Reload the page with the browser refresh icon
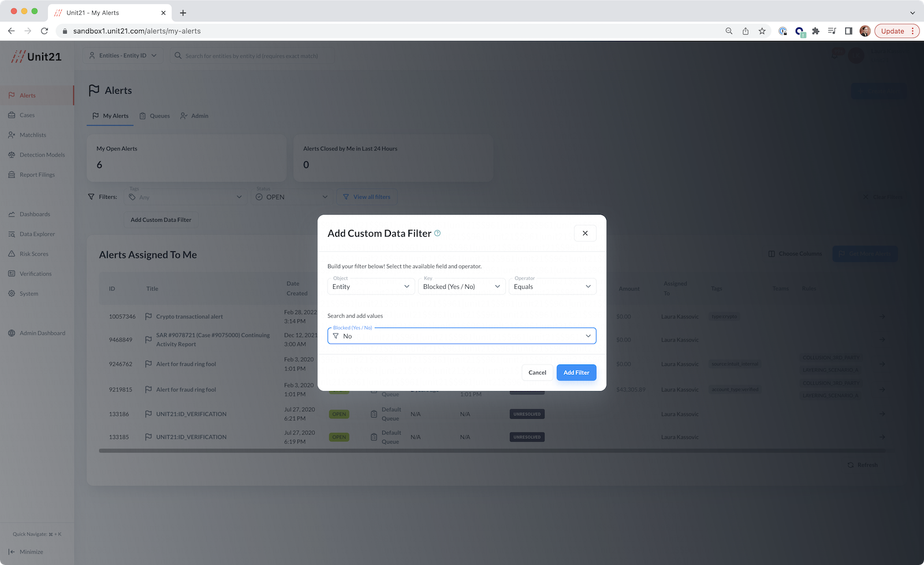The height and width of the screenshot is (565, 924). point(44,31)
